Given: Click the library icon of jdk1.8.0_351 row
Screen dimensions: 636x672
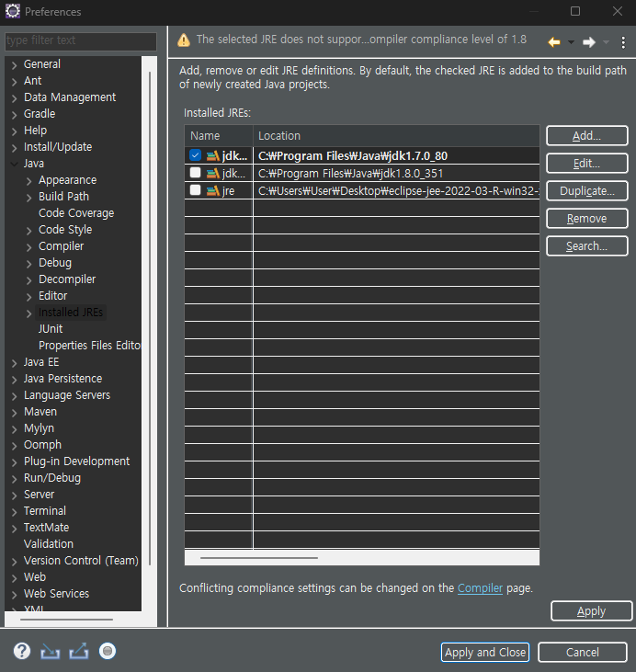Looking at the screenshot, I should pyautogui.click(x=213, y=173).
